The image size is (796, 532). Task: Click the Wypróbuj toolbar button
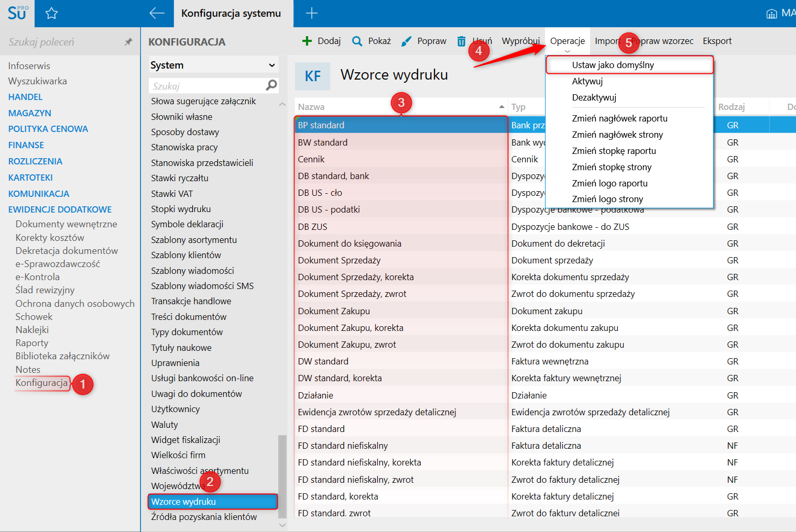click(x=520, y=41)
